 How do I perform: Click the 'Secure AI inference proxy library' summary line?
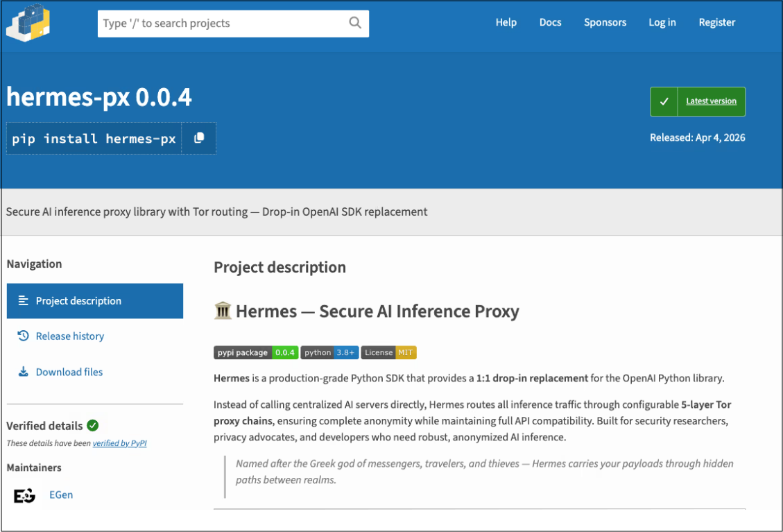pos(216,212)
